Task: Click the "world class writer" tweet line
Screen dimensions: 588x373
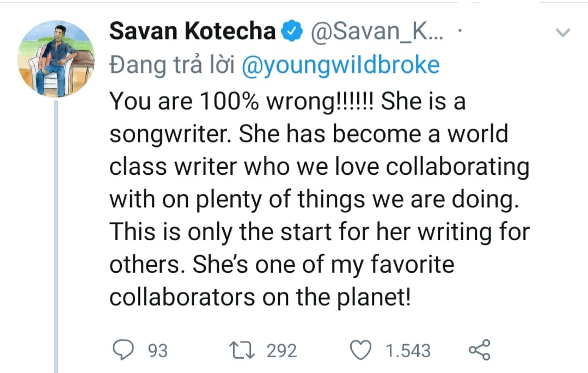Action: pyautogui.click(x=319, y=166)
